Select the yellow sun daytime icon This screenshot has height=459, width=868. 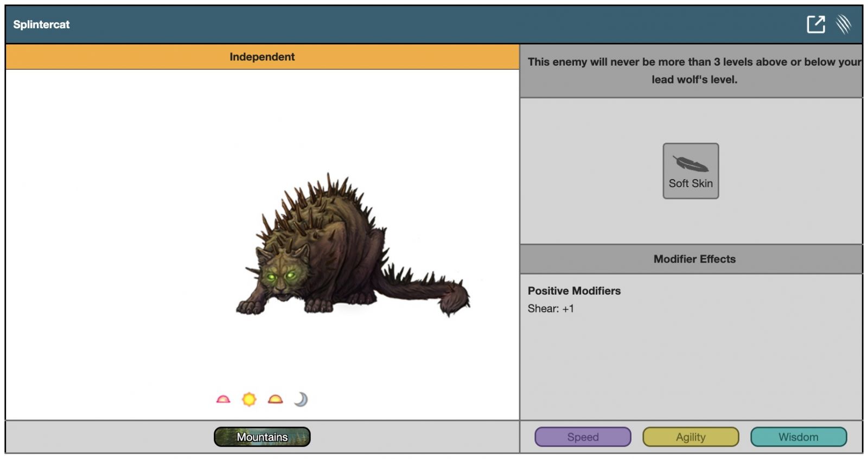pyautogui.click(x=249, y=400)
